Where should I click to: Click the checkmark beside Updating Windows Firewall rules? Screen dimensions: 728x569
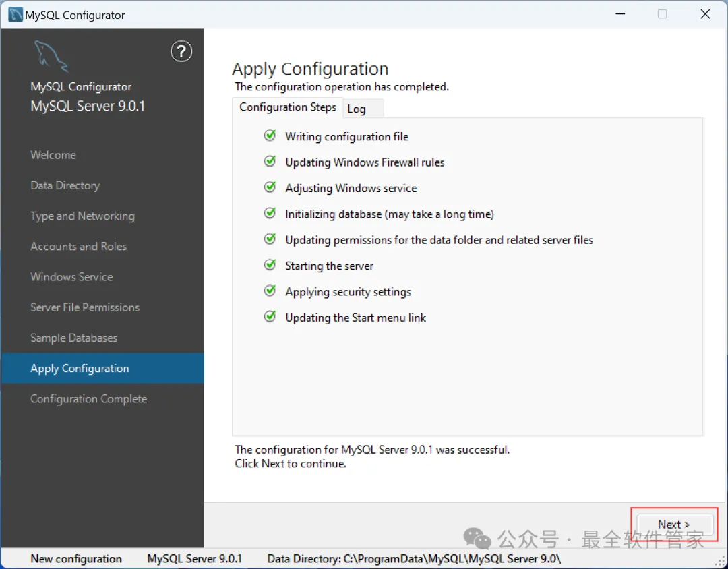coord(270,162)
